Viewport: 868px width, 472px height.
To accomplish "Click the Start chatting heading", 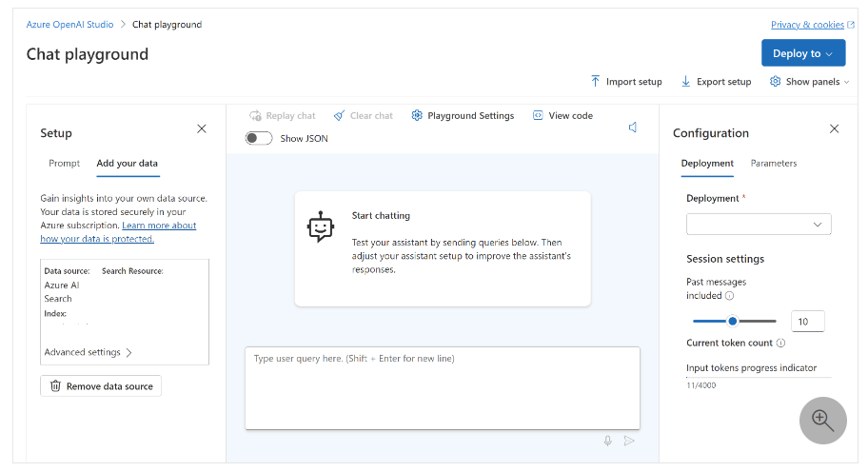I will click(381, 215).
